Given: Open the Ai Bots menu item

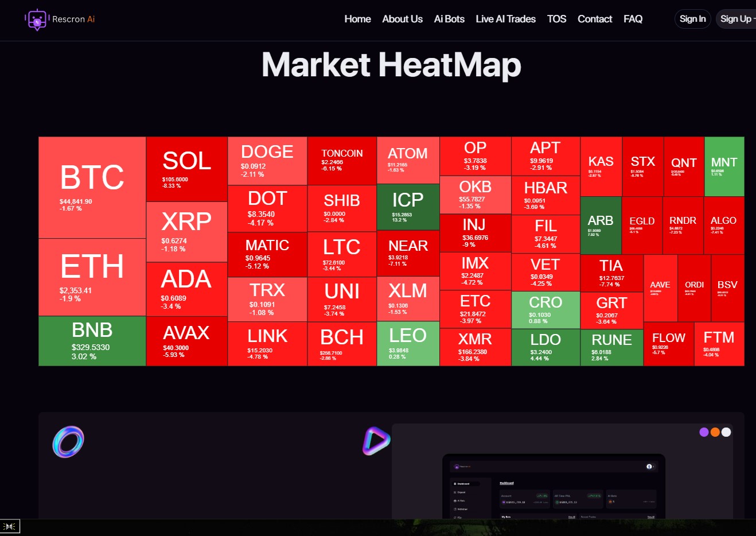Looking at the screenshot, I should click(449, 19).
